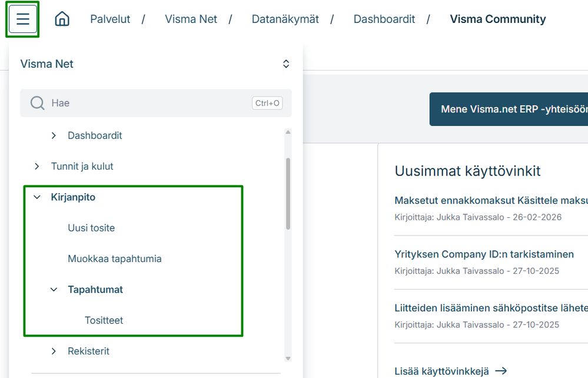Expand the Tunnit ja kulut chevron
The height and width of the screenshot is (378, 588).
click(x=36, y=166)
